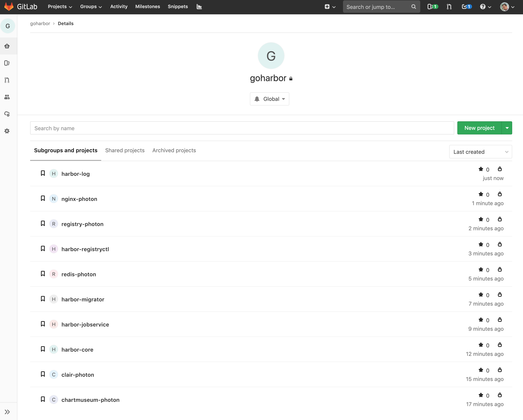523x420 pixels.
Task: Click the Details breadcrumb text
Action: pyautogui.click(x=66, y=24)
